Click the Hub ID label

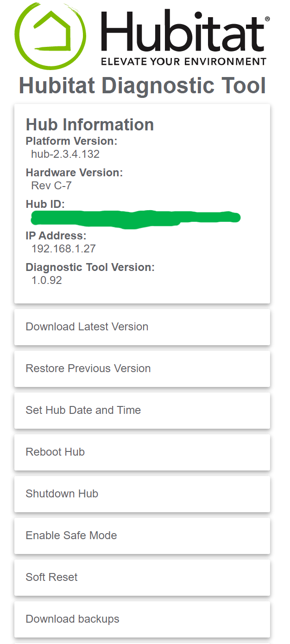[x=45, y=204]
